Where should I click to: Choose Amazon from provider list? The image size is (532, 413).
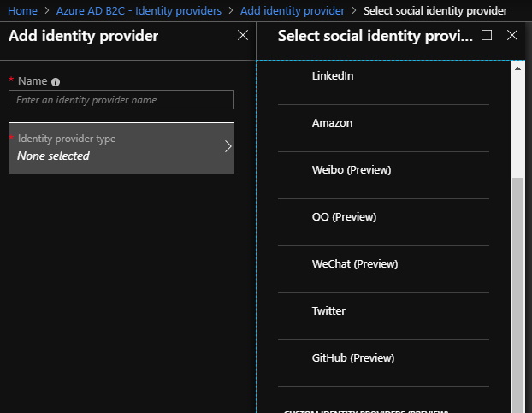(x=332, y=123)
